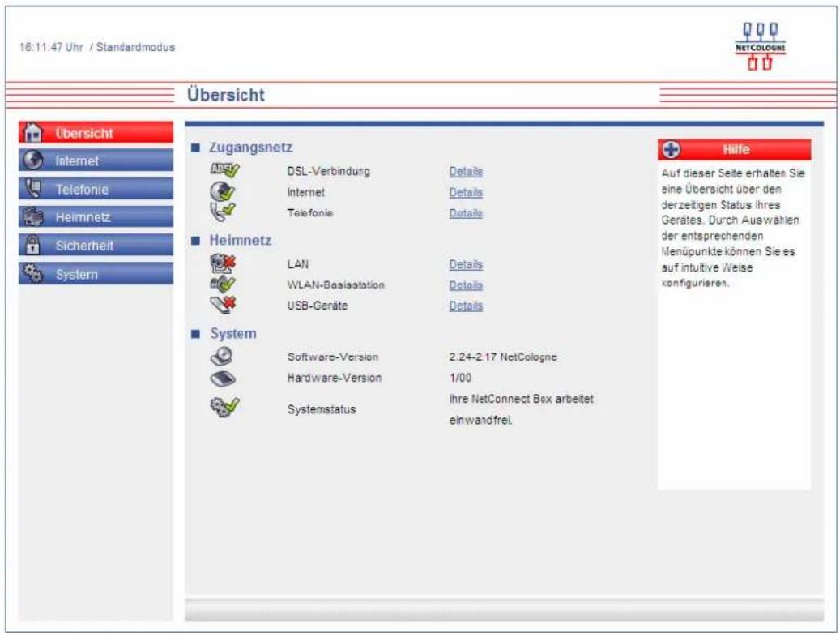This screenshot has height=633, width=840.
Task: Click the house icon beside Übersicht
Action: coord(32,132)
